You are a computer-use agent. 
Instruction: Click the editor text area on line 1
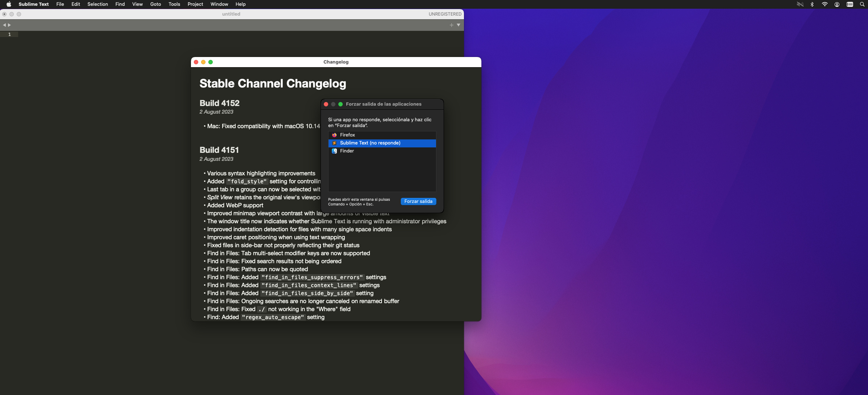pos(241,34)
